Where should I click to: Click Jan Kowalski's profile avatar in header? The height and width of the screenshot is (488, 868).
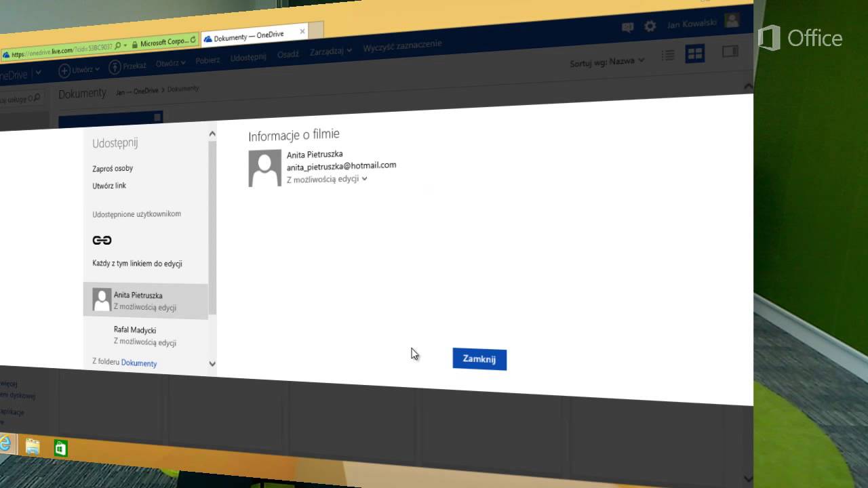tap(732, 20)
